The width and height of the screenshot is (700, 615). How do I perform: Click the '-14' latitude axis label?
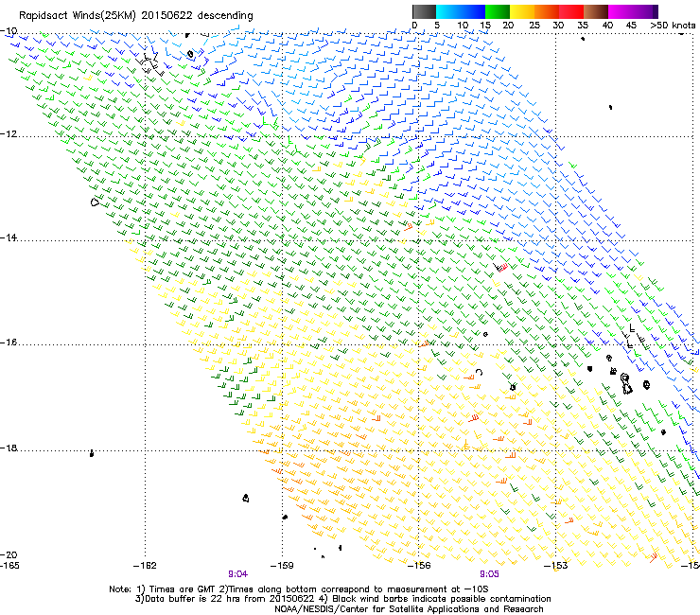coord(9,237)
